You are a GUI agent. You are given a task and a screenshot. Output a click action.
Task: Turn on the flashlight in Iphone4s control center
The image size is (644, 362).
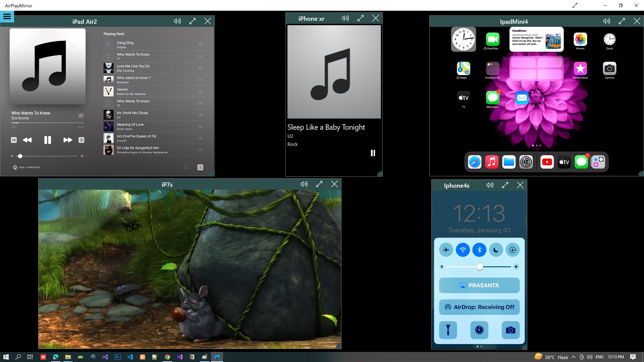click(x=448, y=330)
